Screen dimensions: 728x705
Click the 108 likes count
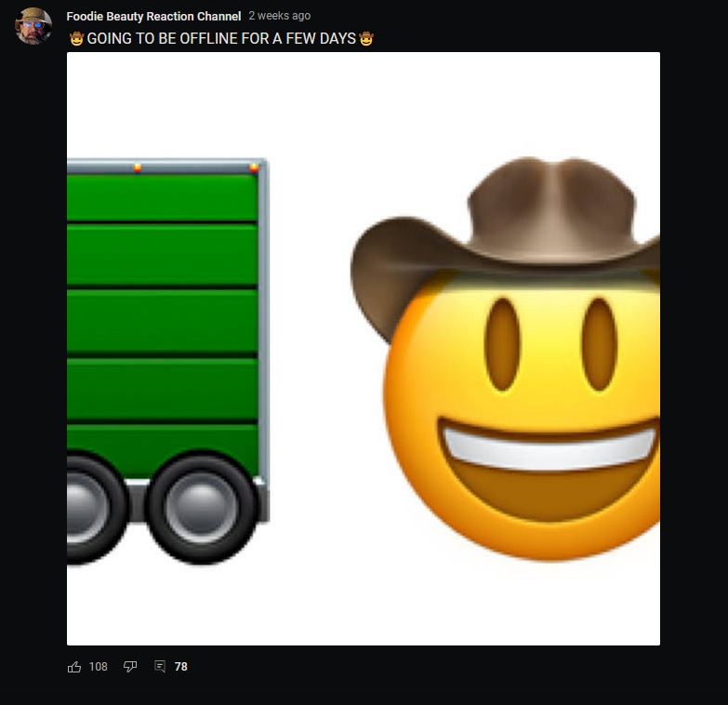pos(99,667)
